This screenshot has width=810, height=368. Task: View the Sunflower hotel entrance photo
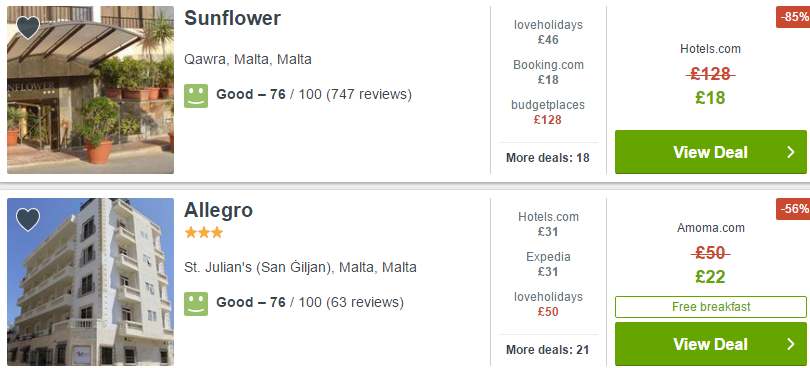click(x=90, y=90)
